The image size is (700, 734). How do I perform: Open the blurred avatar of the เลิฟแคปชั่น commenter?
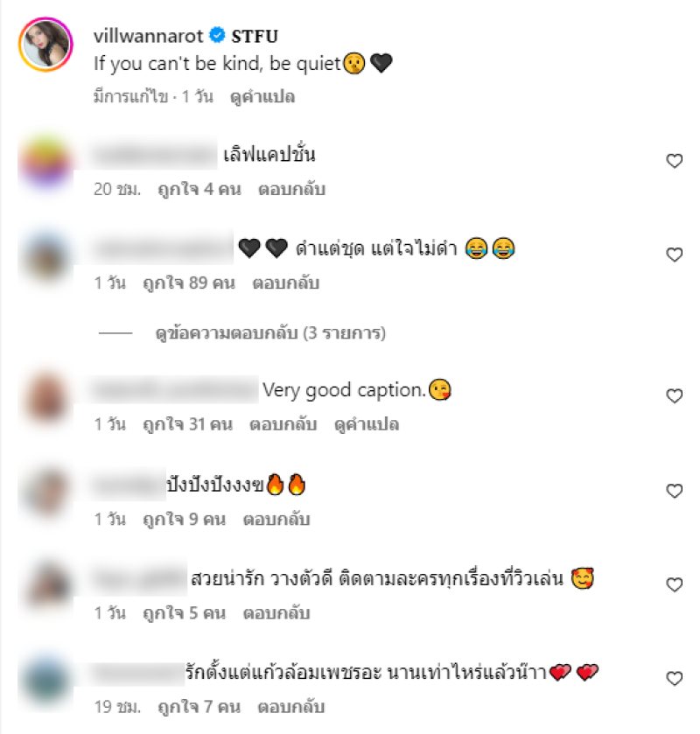(45, 162)
